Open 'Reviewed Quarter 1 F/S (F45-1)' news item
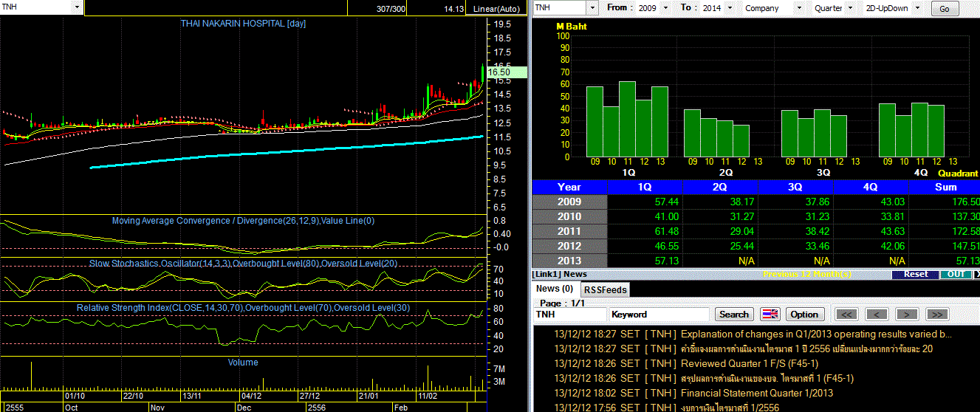This screenshot has width=980, height=412. (750, 363)
